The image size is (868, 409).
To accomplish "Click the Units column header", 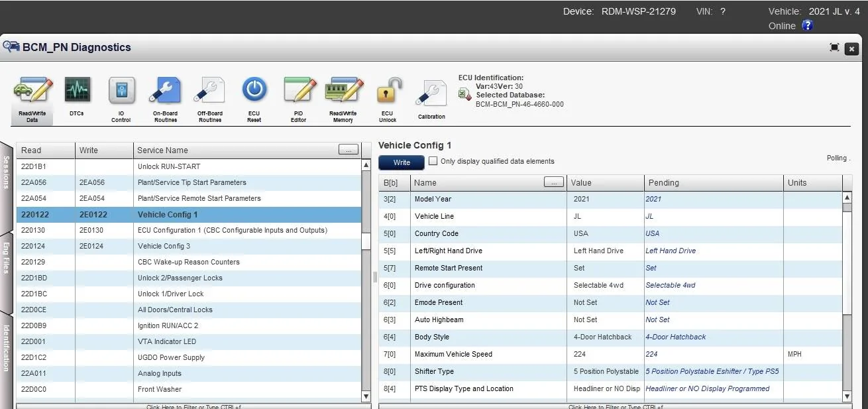I will click(812, 183).
